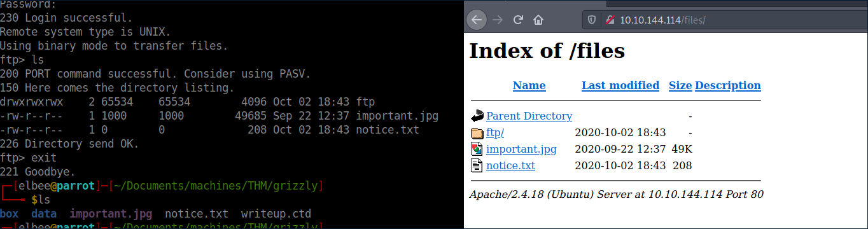The height and width of the screenshot is (229, 868).
Task: Click the browser Back arrow button
Action: click(x=477, y=20)
